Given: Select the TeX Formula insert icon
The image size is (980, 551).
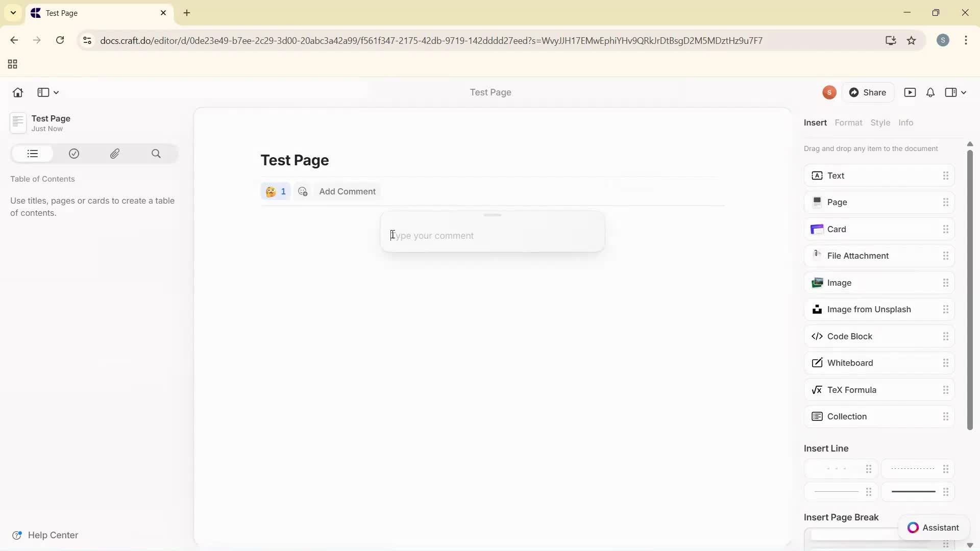Looking at the screenshot, I should click(x=817, y=389).
